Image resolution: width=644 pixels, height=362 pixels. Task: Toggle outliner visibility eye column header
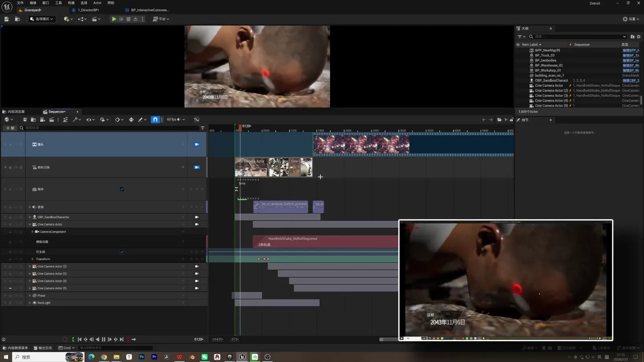click(518, 45)
